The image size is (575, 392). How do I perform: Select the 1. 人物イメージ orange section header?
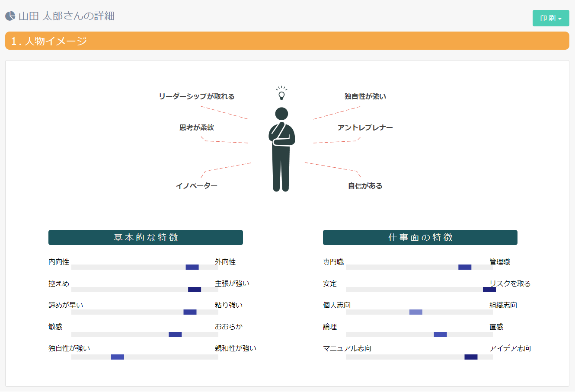(x=287, y=41)
